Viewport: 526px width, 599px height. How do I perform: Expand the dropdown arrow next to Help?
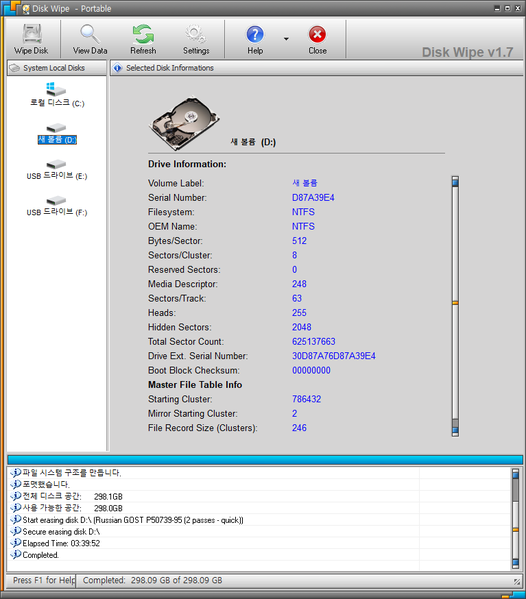[x=286, y=39]
